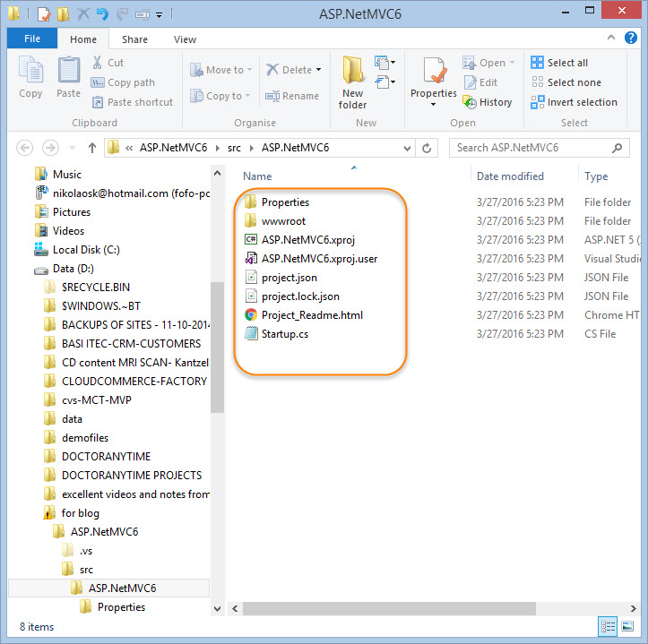Open the ribbon Open dropdown
This screenshot has height=644, width=648.
click(x=513, y=63)
